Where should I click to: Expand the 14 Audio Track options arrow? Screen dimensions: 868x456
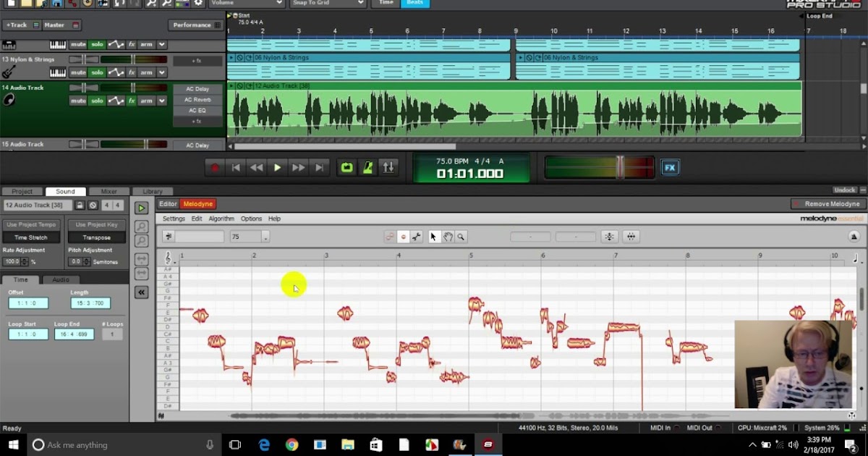[162, 101]
